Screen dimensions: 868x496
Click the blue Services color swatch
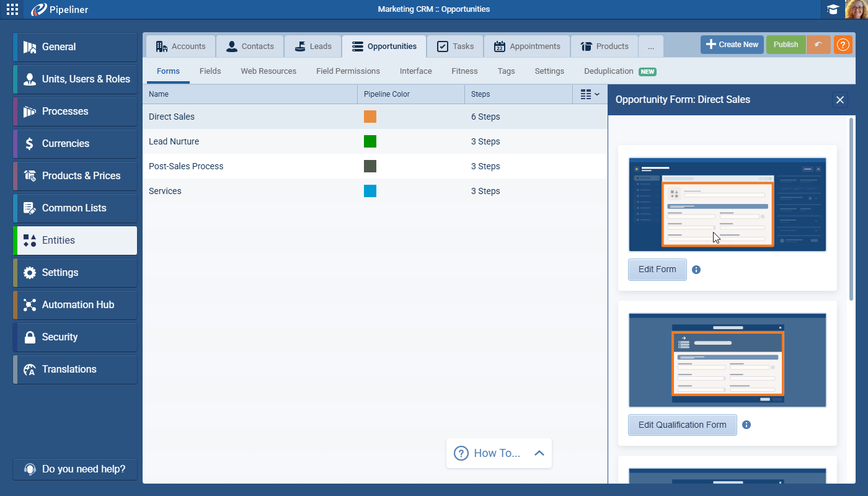[x=370, y=191]
